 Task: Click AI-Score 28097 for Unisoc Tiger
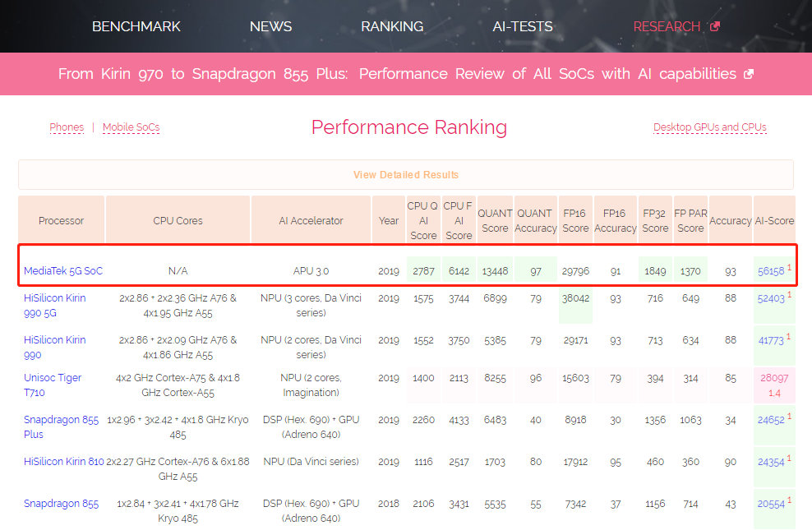pos(774,378)
